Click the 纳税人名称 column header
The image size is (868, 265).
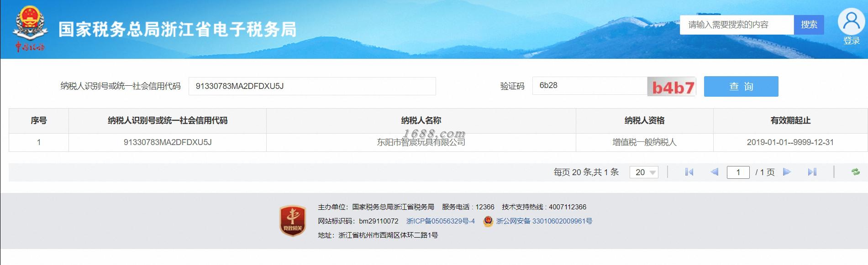421,120
